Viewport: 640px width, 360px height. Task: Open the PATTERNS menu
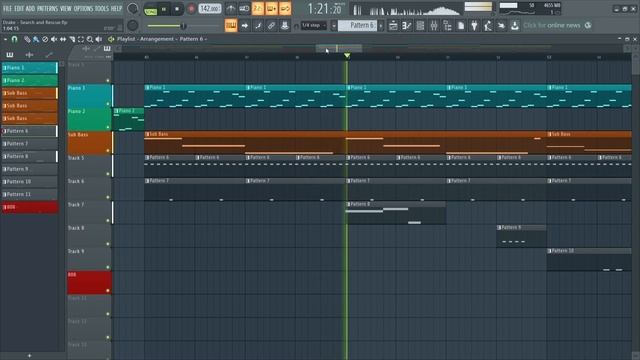pos(47,9)
